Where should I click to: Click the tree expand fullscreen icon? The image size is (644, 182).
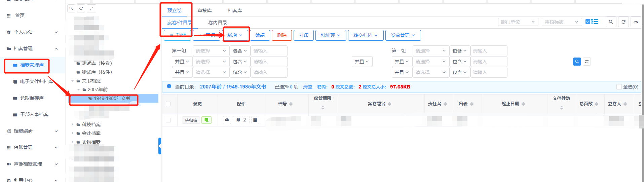click(91, 8)
